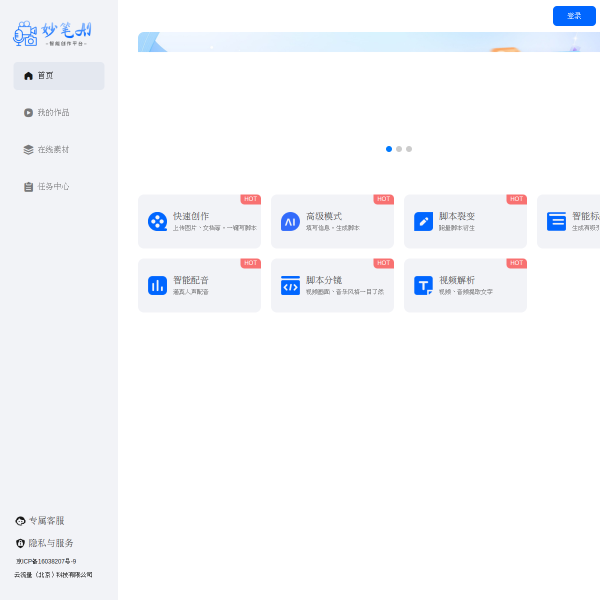Click the HOT badge on 脚本分镜
The width and height of the screenshot is (600, 600).
(x=383, y=263)
